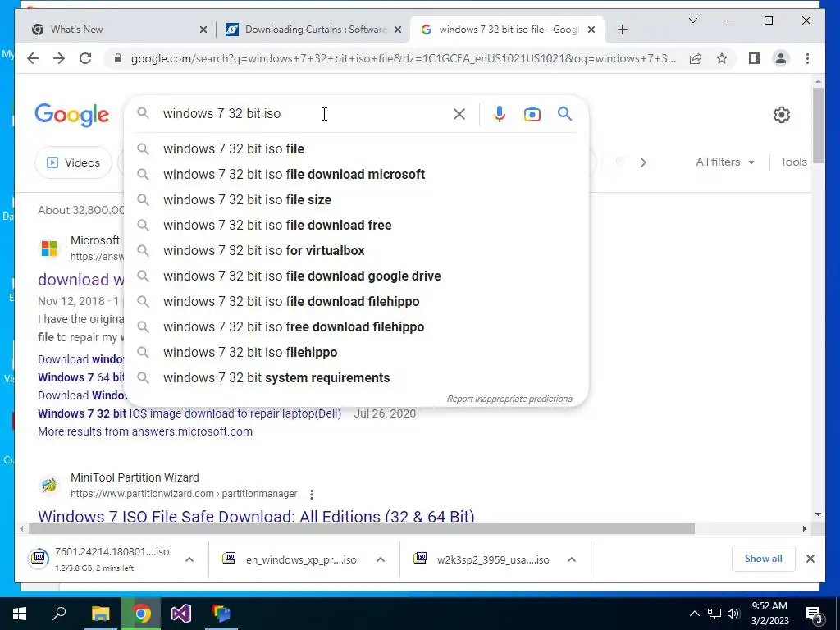Pick suggestion 'iso free download filehippo'

356,326
